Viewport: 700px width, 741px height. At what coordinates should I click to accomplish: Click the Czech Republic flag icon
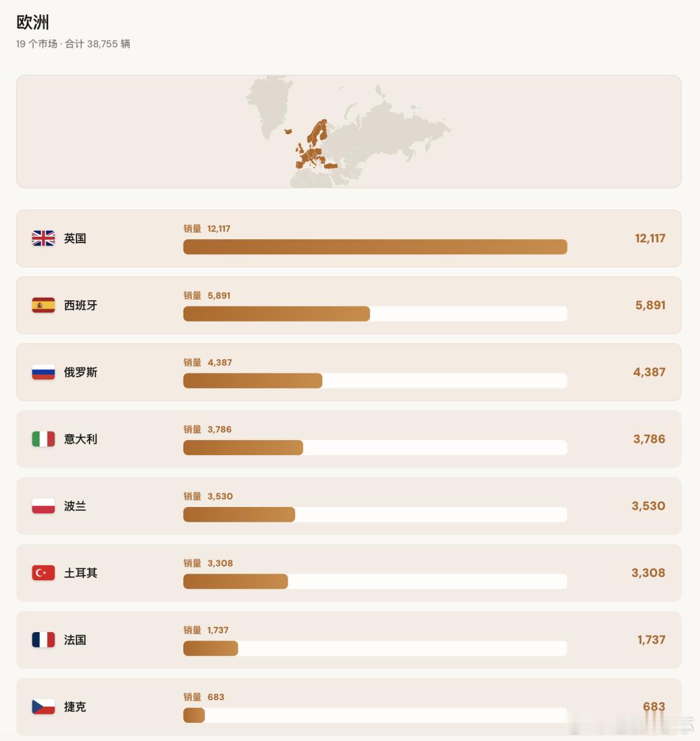[x=43, y=707]
